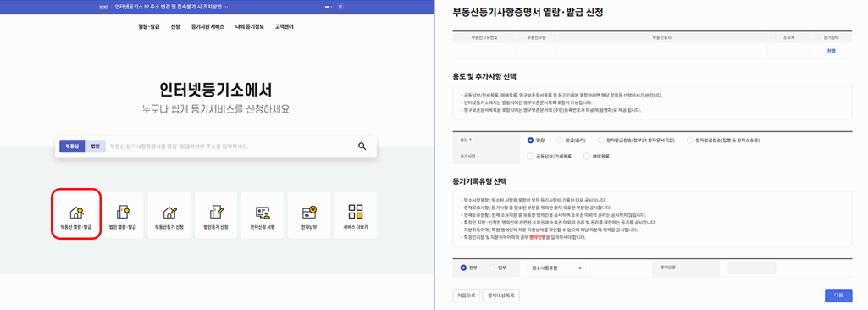Open 신청 menu

[175, 26]
